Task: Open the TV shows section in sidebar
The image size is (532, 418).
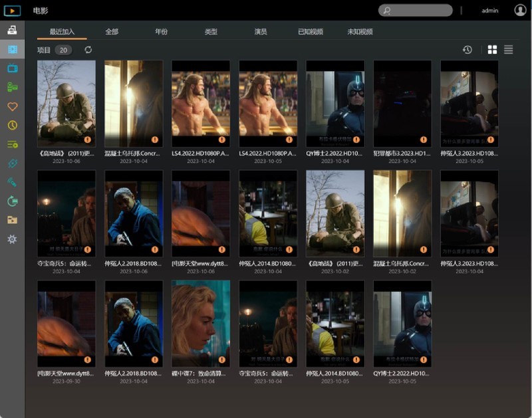Action: point(12,68)
